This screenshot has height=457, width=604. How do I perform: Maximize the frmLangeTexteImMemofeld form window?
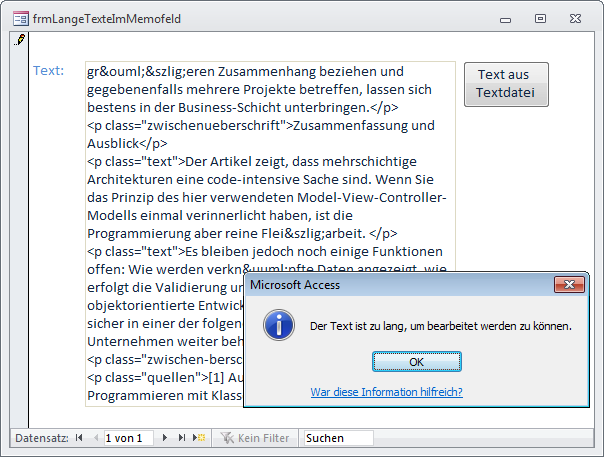click(540, 18)
